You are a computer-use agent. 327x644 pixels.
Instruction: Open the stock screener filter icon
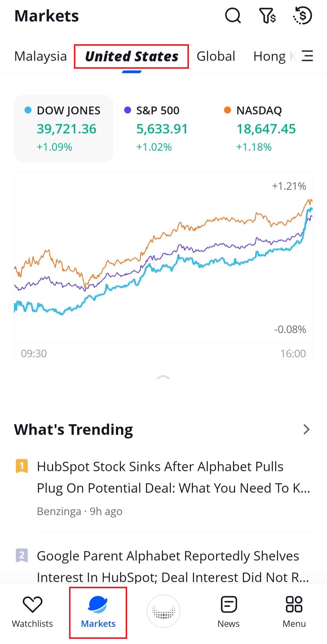267,15
